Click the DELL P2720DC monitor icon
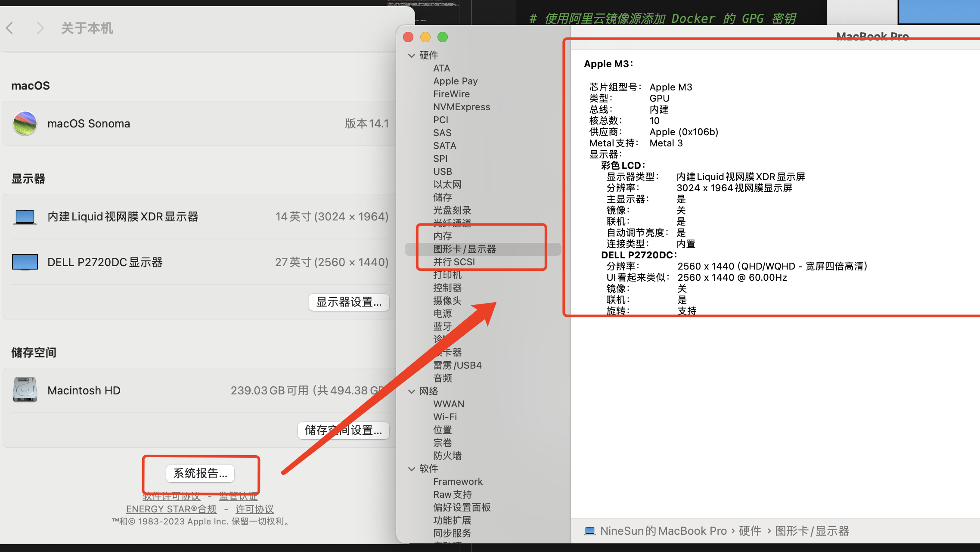 (x=25, y=262)
